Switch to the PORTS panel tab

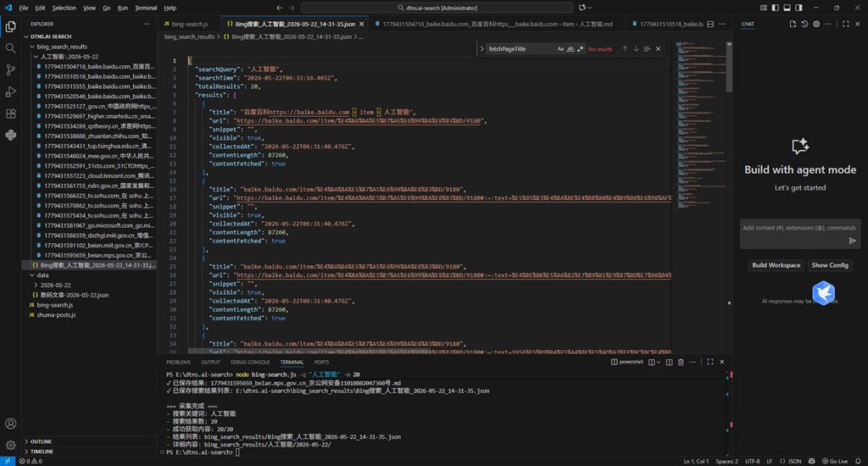(x=321, y=362)
